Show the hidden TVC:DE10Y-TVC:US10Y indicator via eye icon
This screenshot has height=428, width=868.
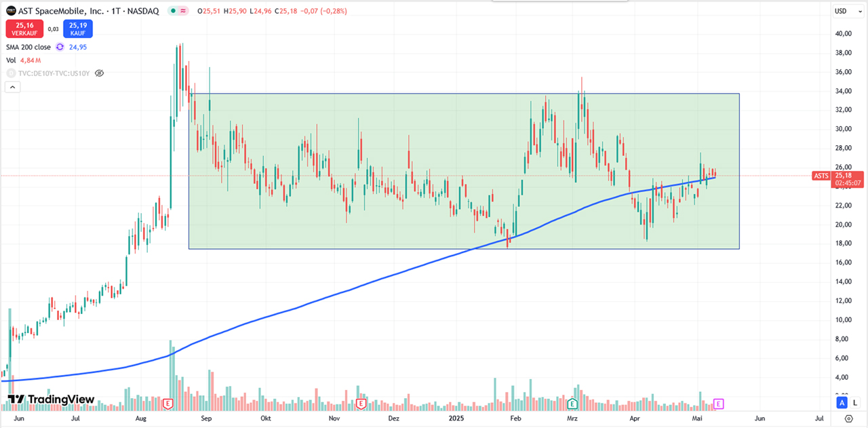pyautogui.click(x=99, y=73)
